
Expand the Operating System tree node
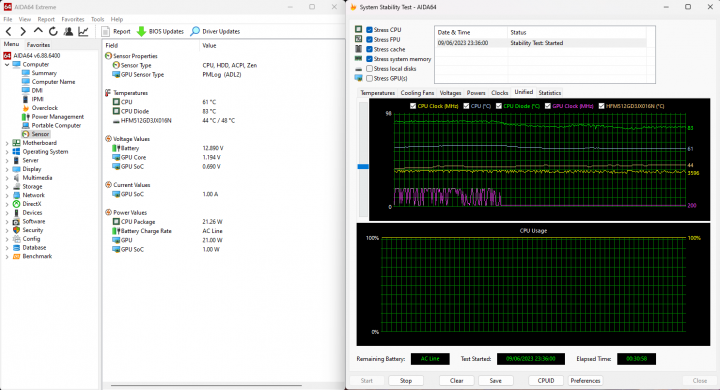pyautogui.click(x=7, y=152)
